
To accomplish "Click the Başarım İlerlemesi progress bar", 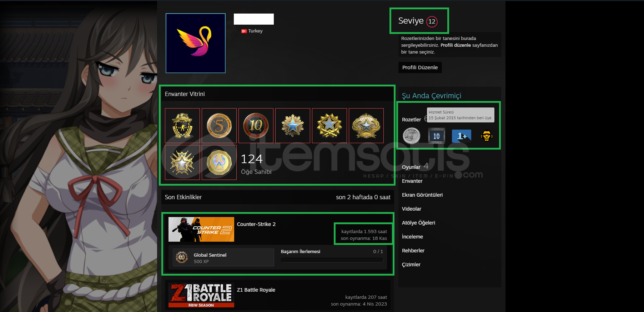I will pyautogui.click(x=332, y=260).
